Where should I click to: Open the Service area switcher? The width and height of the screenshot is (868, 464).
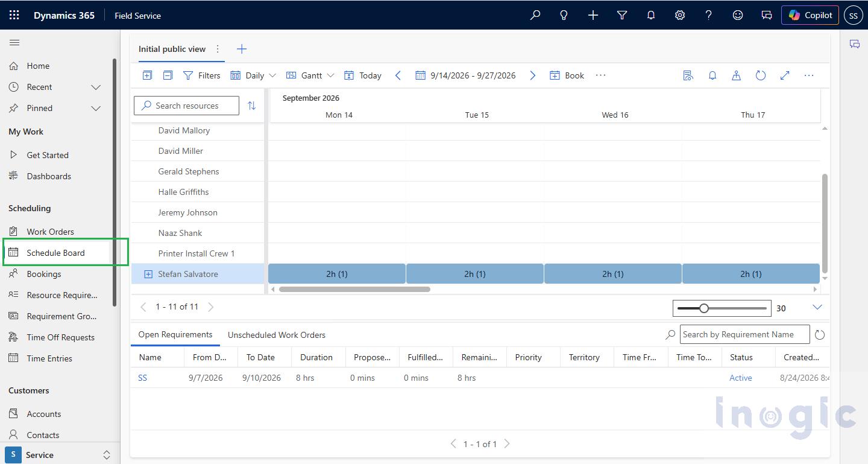pyautogui.click(x=60, y=455)
